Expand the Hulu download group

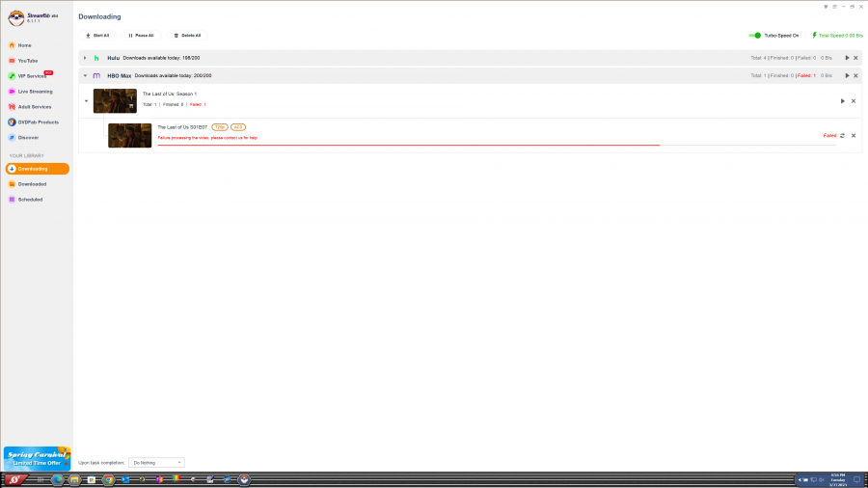point(85,58)
